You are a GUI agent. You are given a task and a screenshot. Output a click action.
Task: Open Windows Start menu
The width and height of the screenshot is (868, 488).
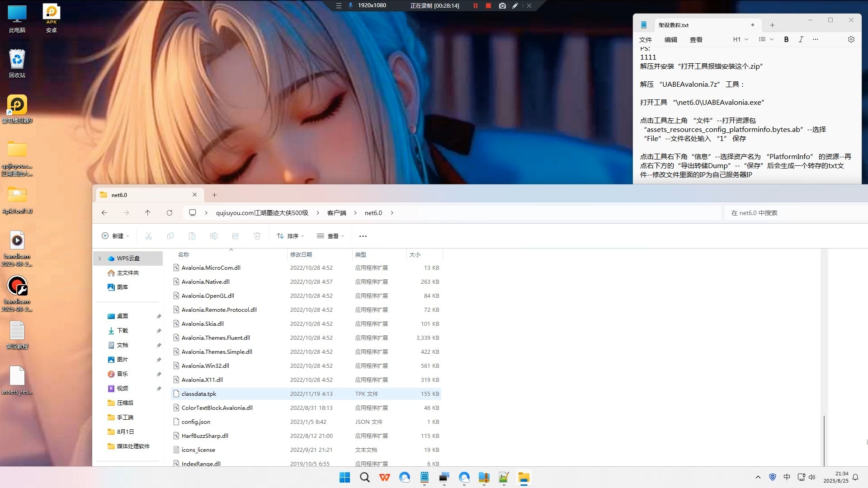tap(344, 478)
